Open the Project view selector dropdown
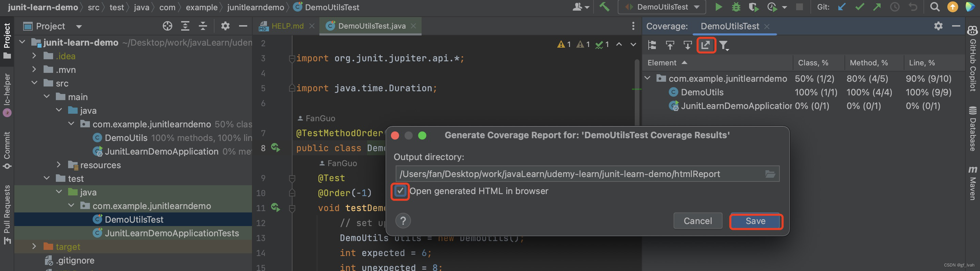The image size is (980, 271). tap(79, 26)
